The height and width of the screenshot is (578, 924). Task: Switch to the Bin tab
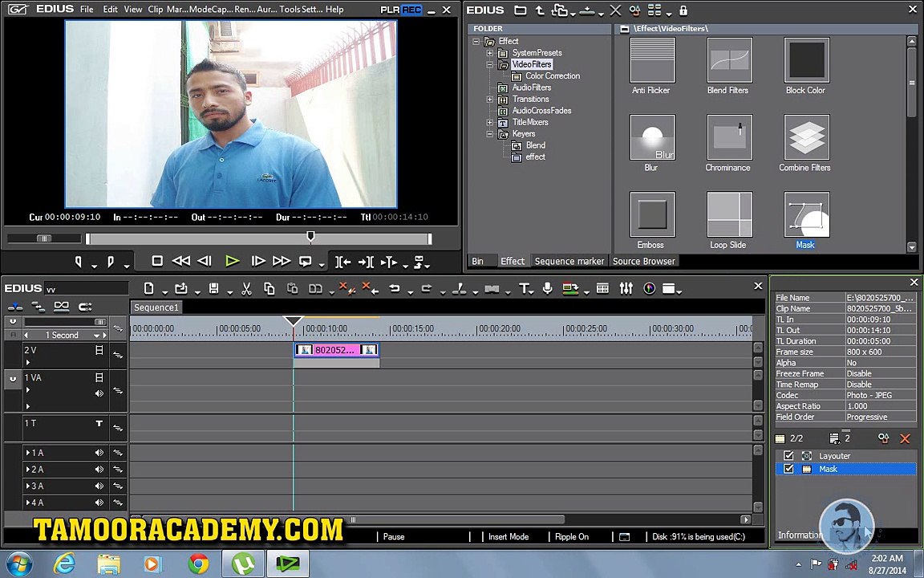[478, 261]
